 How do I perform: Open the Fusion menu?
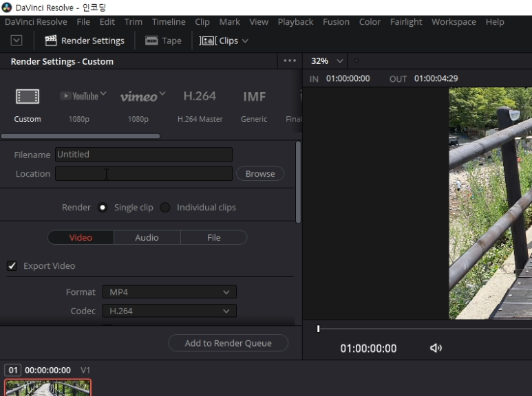click(x=336, y=22)
